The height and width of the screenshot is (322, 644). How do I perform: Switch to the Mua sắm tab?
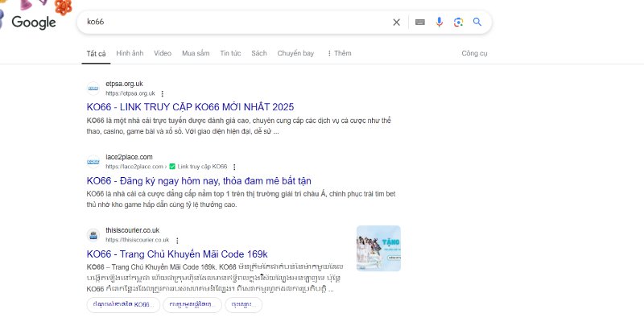pos(196,53)
